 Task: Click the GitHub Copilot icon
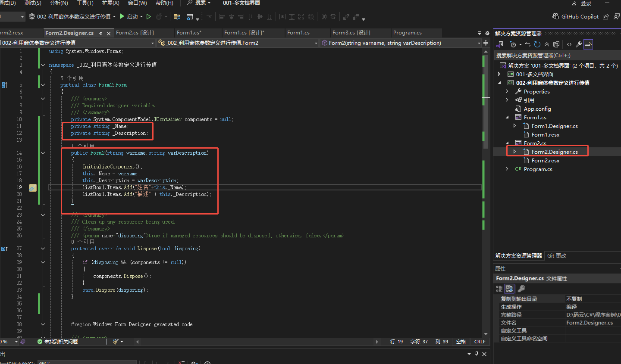[555, 16]
